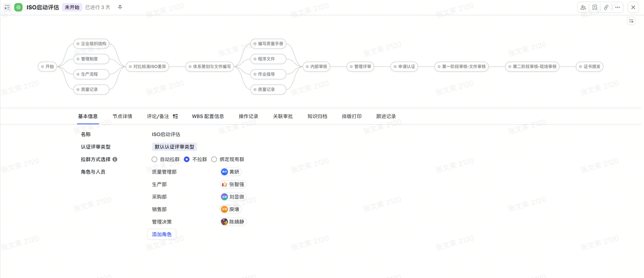Select the 证书颁发 node
The image size is (644, 278).
590,66
